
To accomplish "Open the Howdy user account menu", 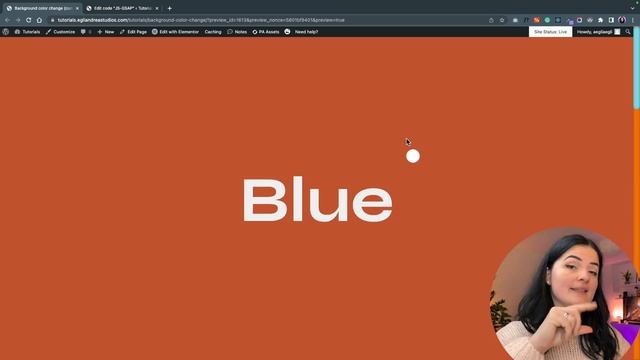I will (598, 32).
